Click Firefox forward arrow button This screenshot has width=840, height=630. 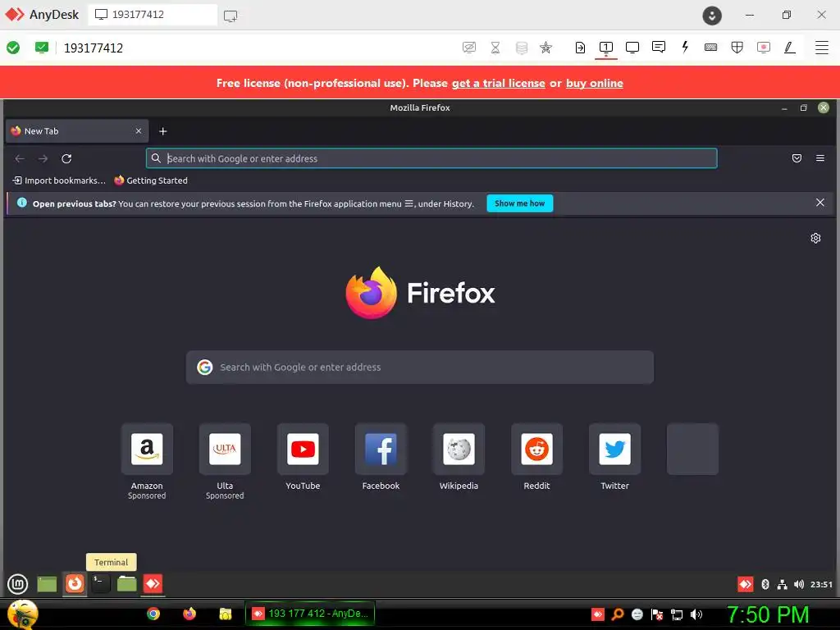(43, 158)
